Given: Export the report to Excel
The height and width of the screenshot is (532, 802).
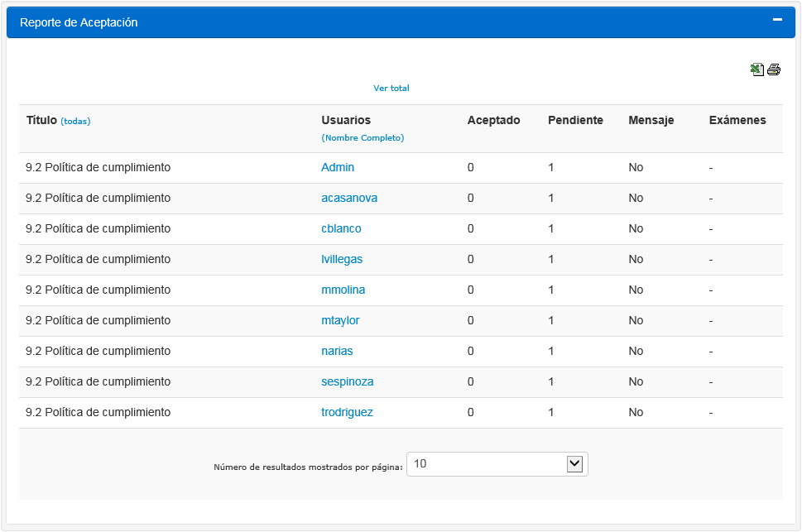Looking at the screenshot, I should [756, 69].
